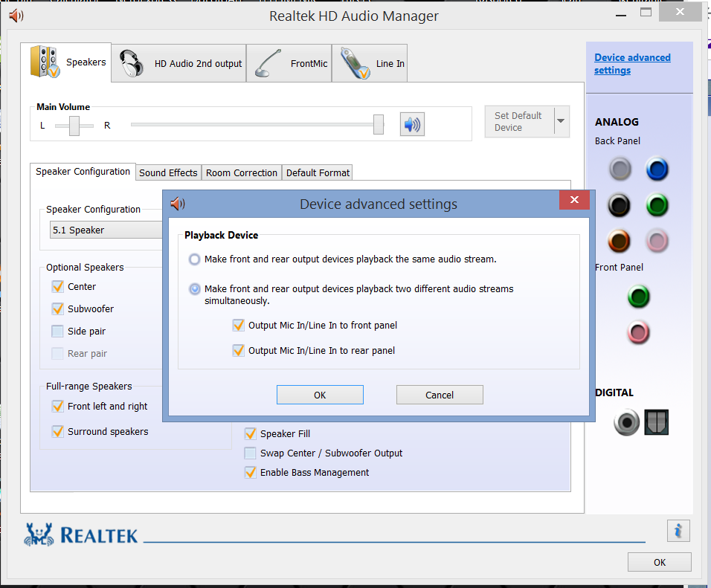Maximize the Realtek HD Audio Manager window
Screen dimensions: 711x588
coord(646,13)
